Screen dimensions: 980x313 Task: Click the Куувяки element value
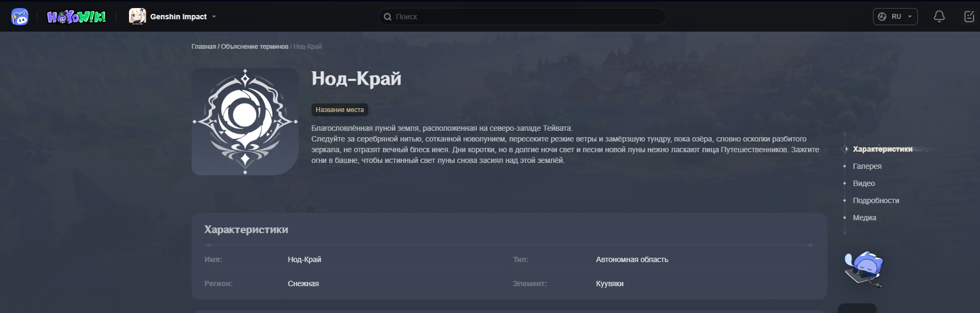tap(610, 284)
